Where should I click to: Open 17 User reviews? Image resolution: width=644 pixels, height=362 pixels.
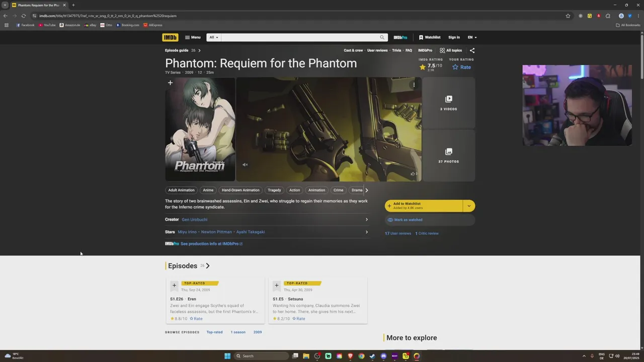398,233
